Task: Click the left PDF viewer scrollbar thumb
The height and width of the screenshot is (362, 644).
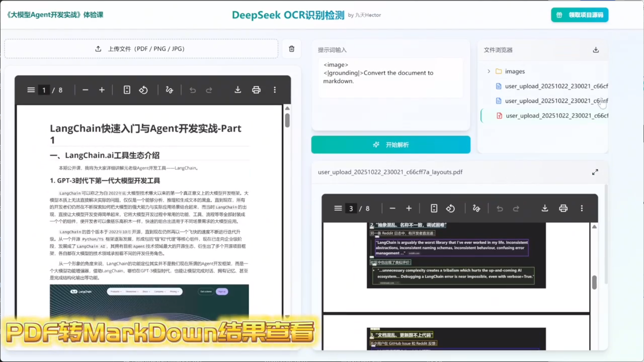Action: 287,120
